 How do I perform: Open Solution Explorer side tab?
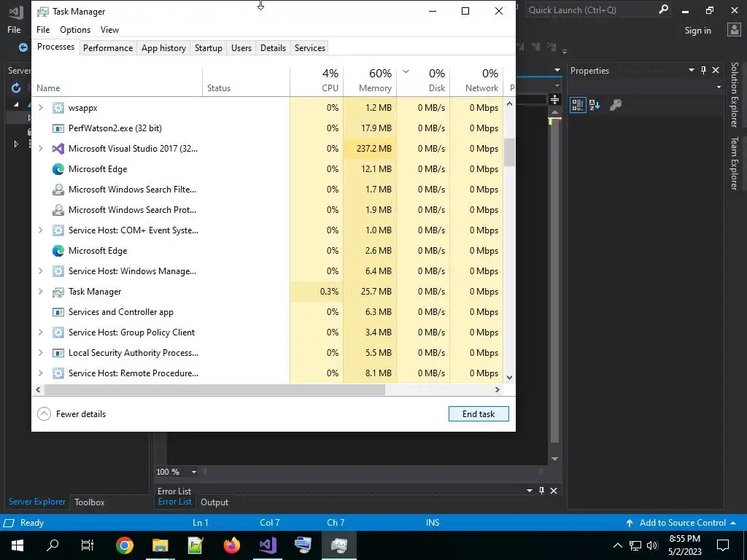(734, 95)
